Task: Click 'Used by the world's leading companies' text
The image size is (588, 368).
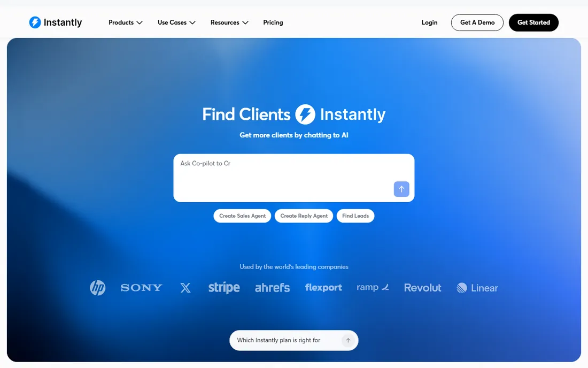Action: point(294,267)
